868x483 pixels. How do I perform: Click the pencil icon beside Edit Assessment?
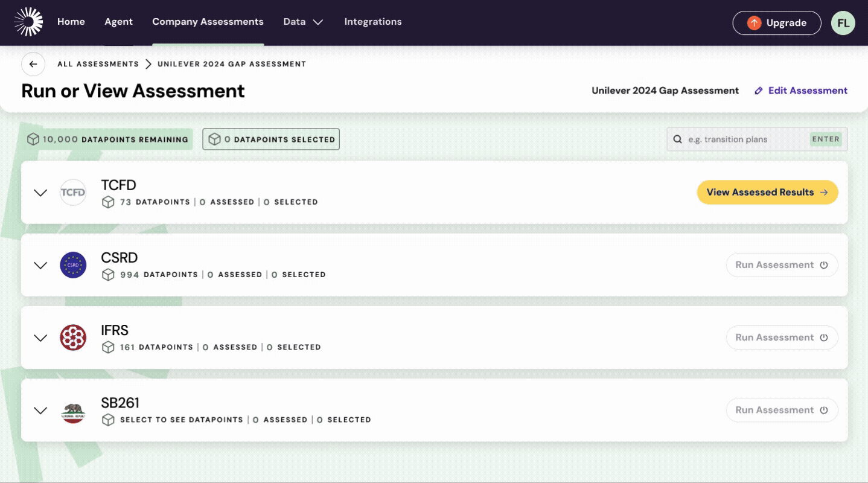759,91
